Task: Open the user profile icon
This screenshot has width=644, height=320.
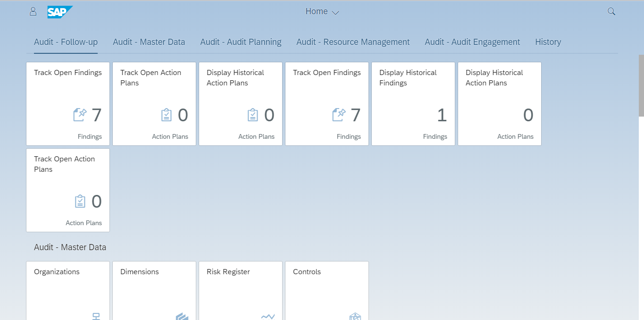Action: tap(33, 11)
